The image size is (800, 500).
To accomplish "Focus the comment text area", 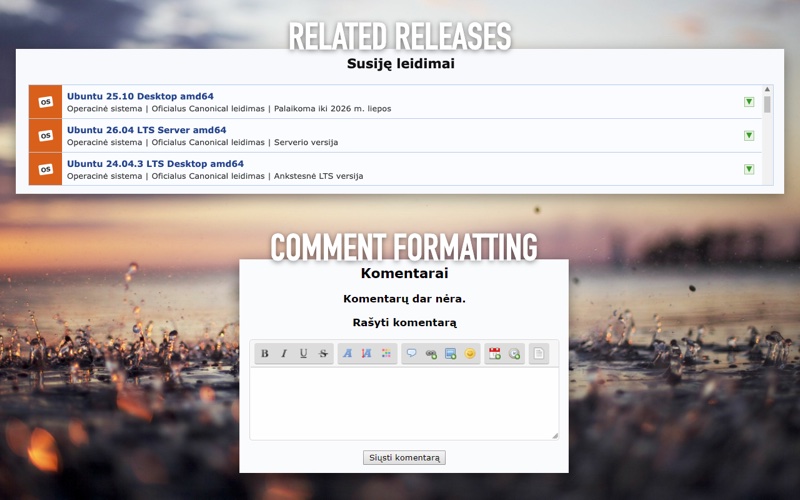I will pos(404,404).
